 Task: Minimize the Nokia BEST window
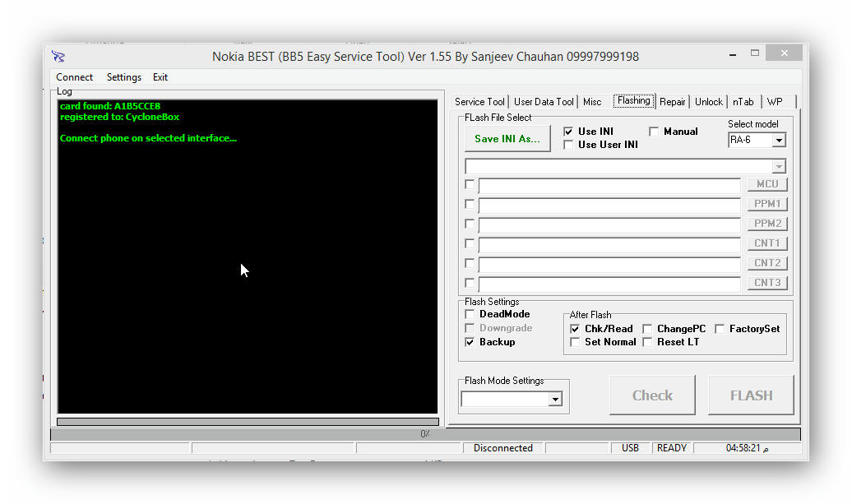click(x=733, y=53)
